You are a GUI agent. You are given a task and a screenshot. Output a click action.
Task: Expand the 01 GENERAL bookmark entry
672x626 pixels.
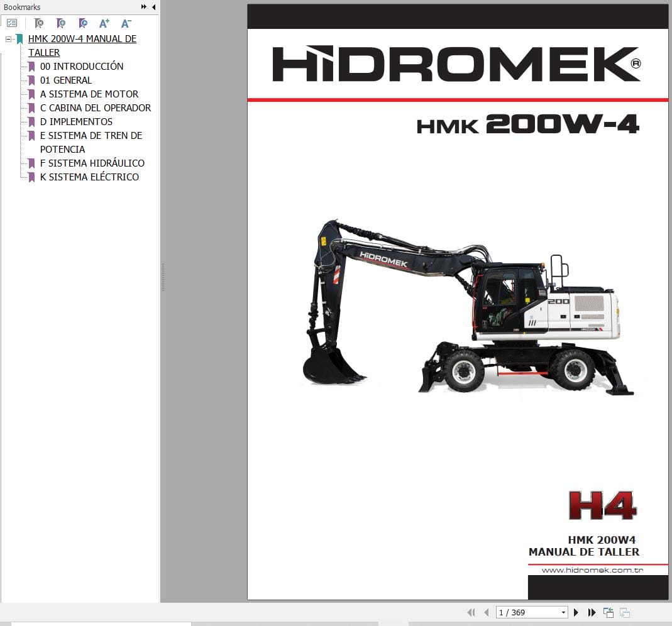click(x=66, y=80)
